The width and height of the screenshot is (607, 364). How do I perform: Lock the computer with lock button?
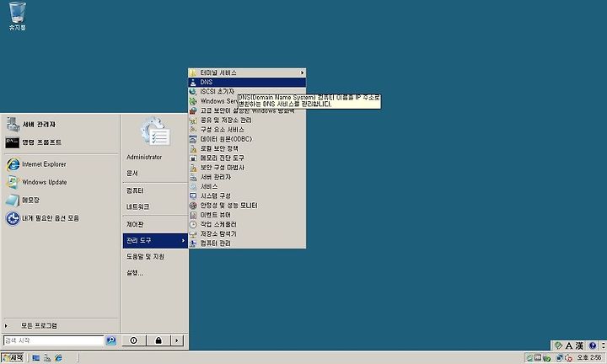pyautogui.click(x=158, y=340)
